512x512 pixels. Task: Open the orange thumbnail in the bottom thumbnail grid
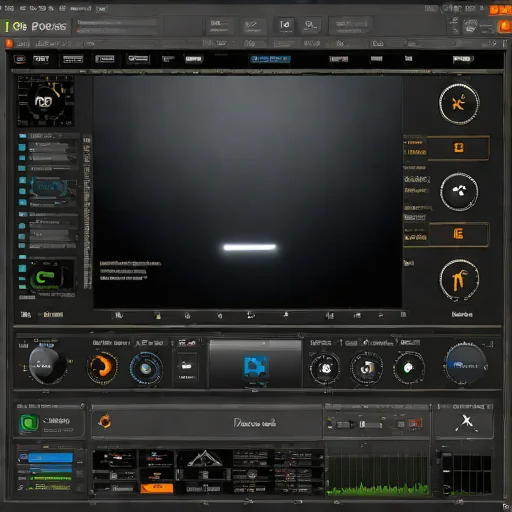click(157, 488)
